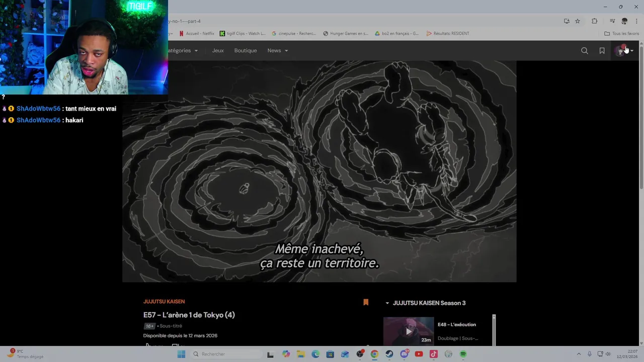Open the profile avatar menu
The width and height of the screenshot is (644, 362).
coord(624,51)
